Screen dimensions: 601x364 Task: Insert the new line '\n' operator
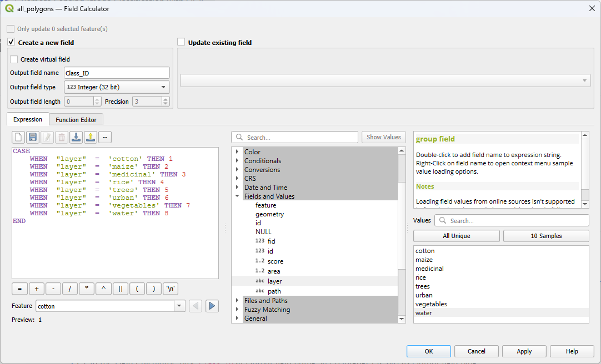pos(171,289)
